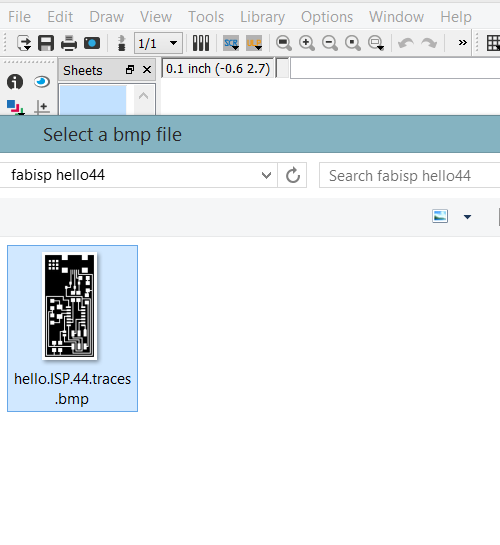Select the Show eye tool icon

(x=42, y=82)
